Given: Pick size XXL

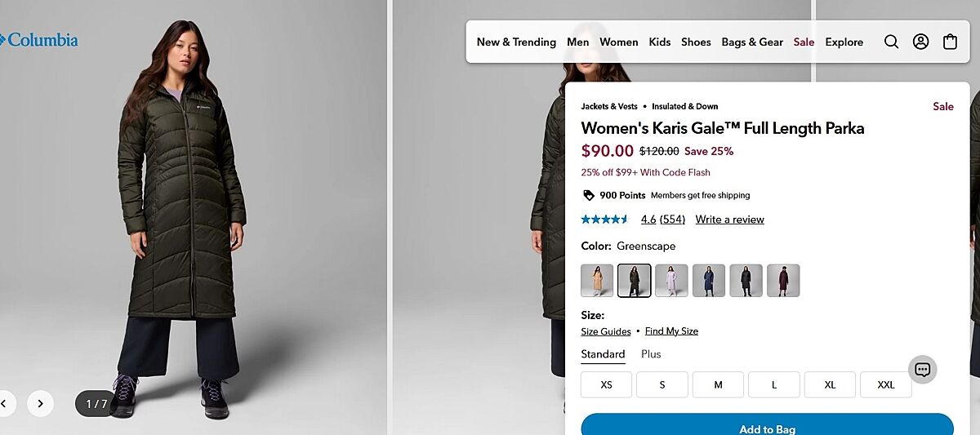Looking at the screenshot, I should pyautogui.click(x=885, y=384).
